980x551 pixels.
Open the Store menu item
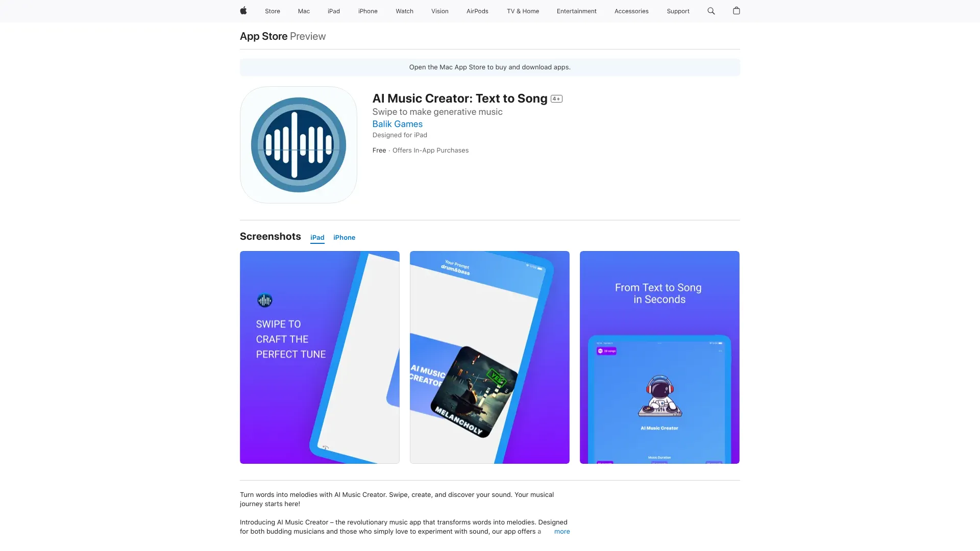(x=272, y=11)
